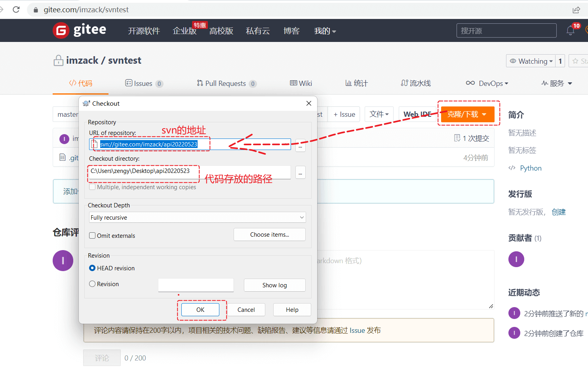Click the browser reload icon
Viewport: 588px width, 372px height.
(16, 9)
